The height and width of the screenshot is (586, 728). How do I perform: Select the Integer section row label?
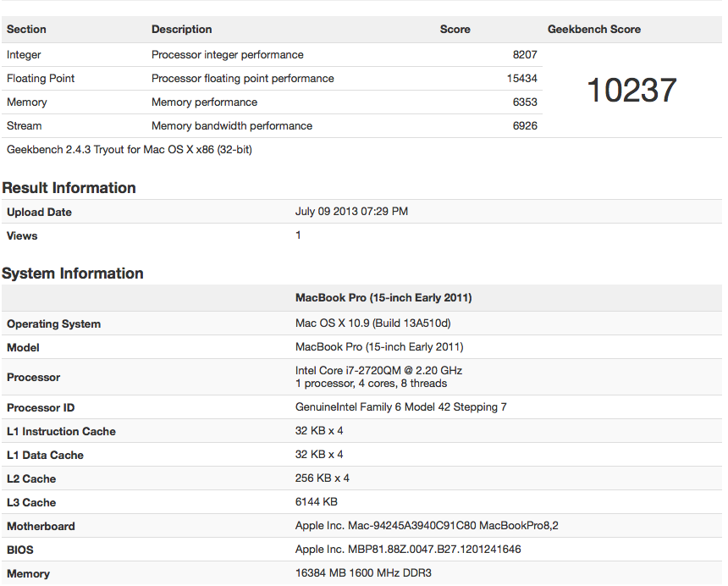pyautogui.click(x=24, y=55)
